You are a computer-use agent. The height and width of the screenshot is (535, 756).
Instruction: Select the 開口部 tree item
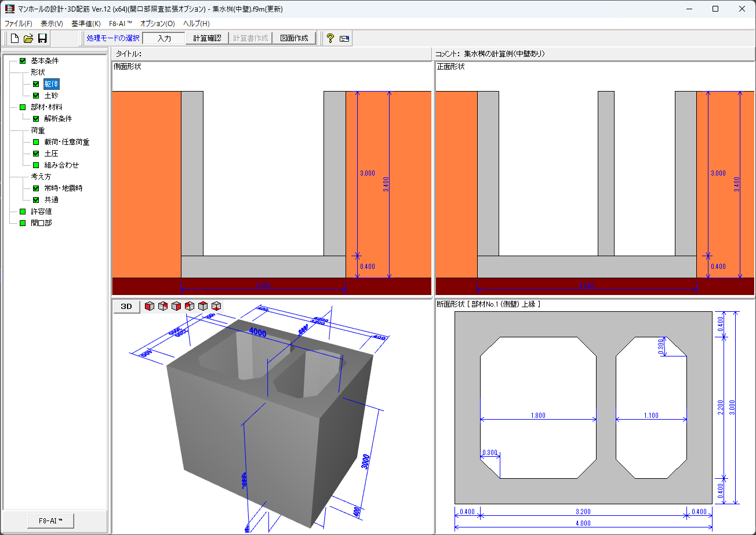[41, 223]
